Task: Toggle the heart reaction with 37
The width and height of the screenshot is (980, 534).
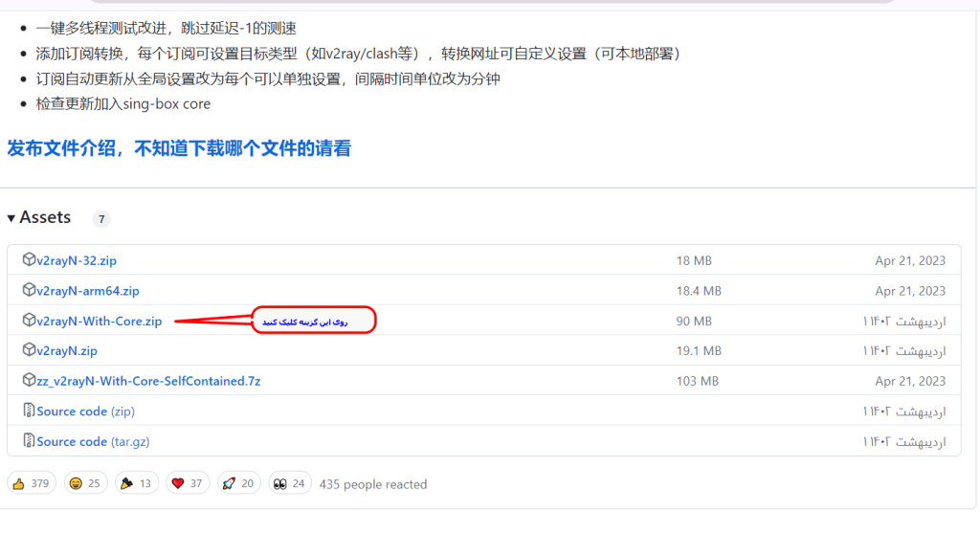Action: (x=188, y=483)
